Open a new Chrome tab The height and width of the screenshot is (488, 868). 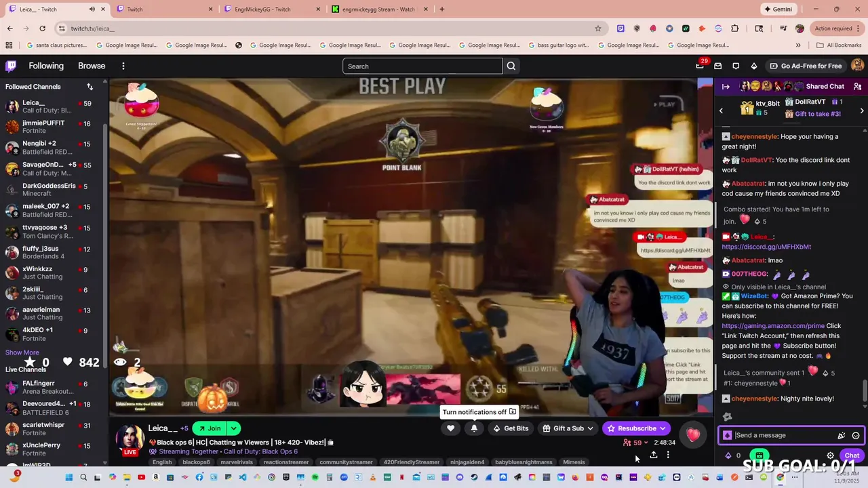(442, 9)
